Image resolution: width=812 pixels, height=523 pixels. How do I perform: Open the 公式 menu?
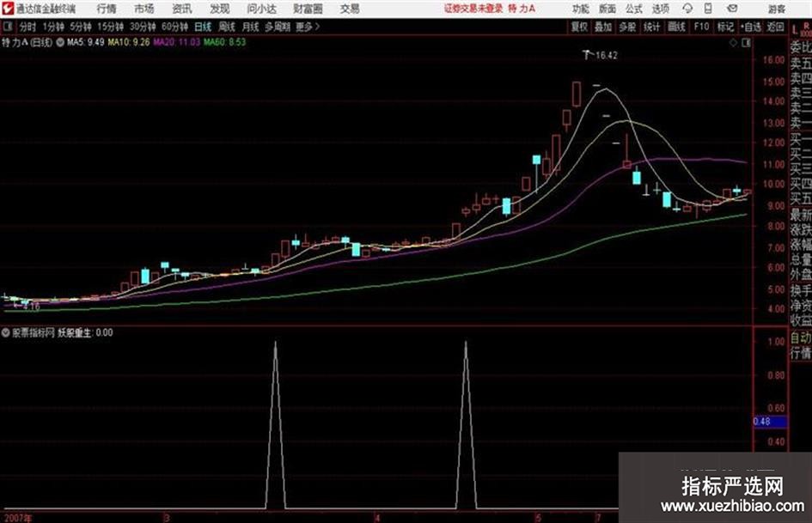tap(634, 9)
